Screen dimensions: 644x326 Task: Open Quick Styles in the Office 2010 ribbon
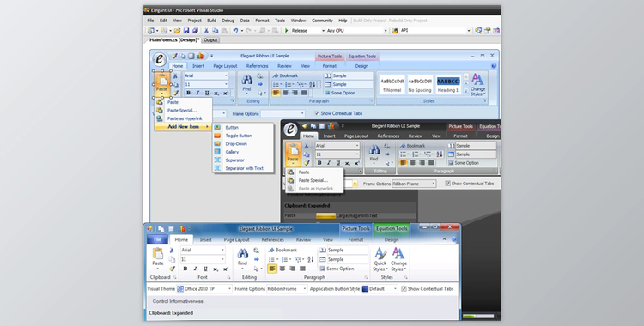pyautogui.click(x=380, y=259)
